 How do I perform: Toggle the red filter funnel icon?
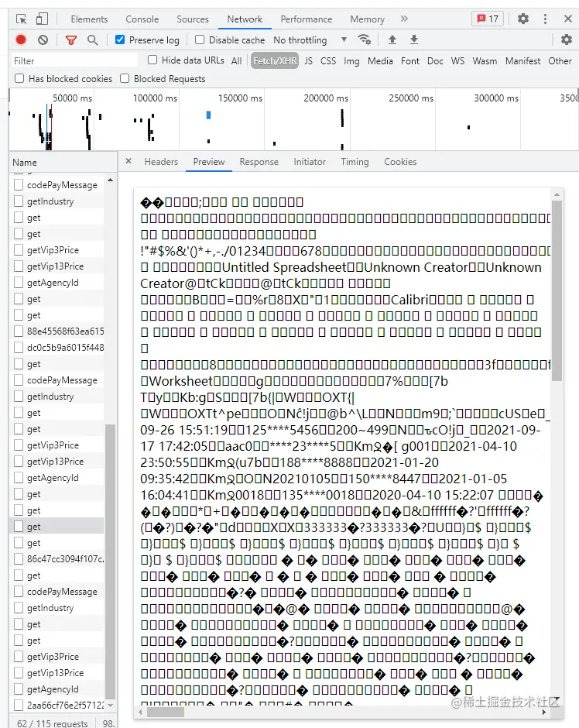(71, 40)
